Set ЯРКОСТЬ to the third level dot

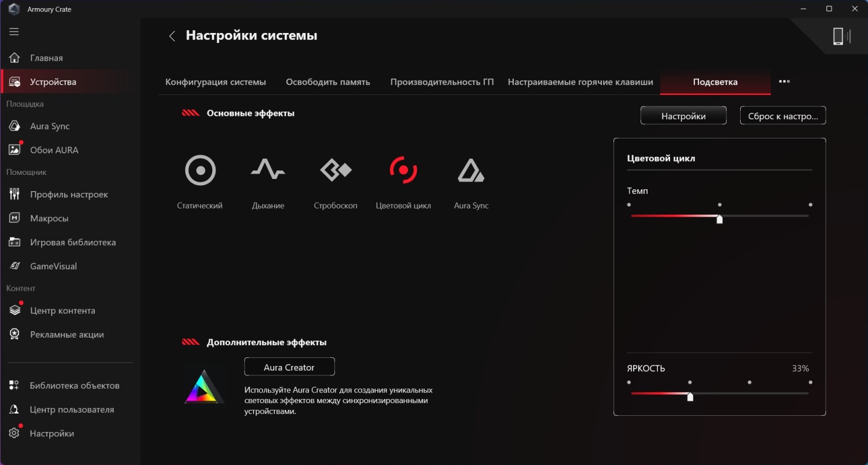(749, 382)
